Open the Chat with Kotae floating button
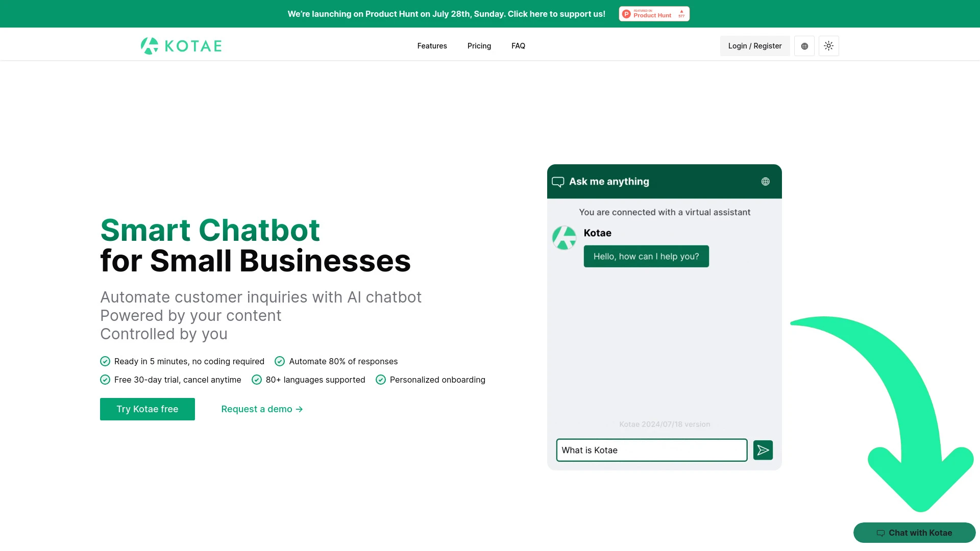 point(914,533)
